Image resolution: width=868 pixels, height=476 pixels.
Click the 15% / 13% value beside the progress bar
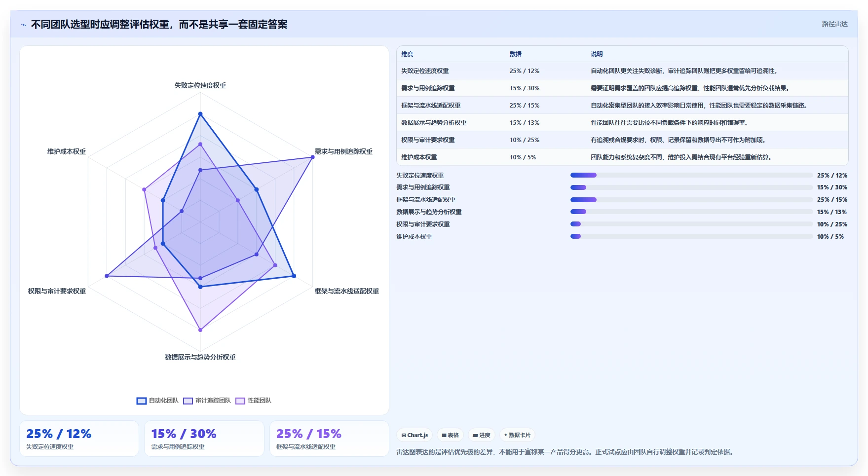click(832, 212)
